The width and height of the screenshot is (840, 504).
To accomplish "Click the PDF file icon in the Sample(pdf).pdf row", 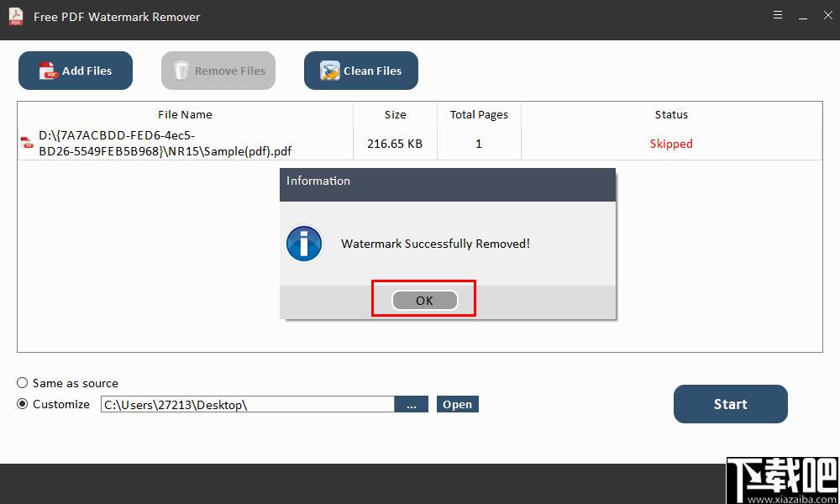I will [x=27, y=143].
